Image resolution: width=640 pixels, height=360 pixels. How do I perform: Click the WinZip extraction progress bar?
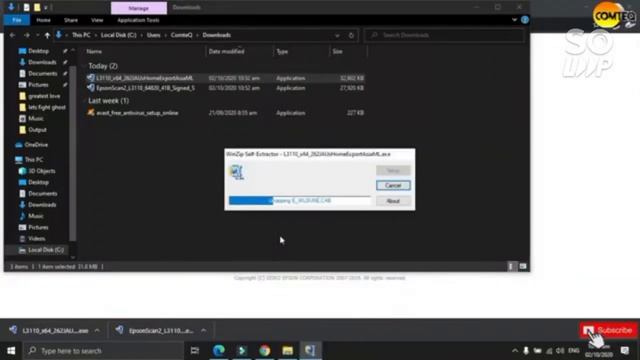(x=300, y=200)
